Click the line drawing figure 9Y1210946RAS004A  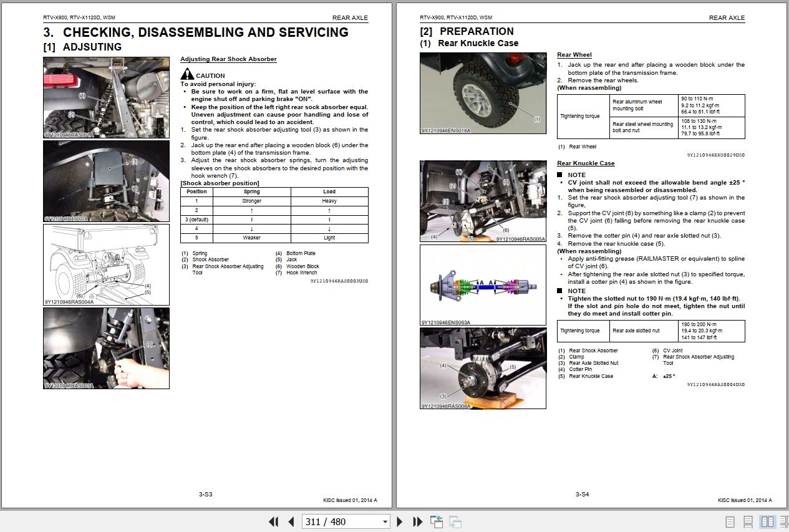pos(106,264)
